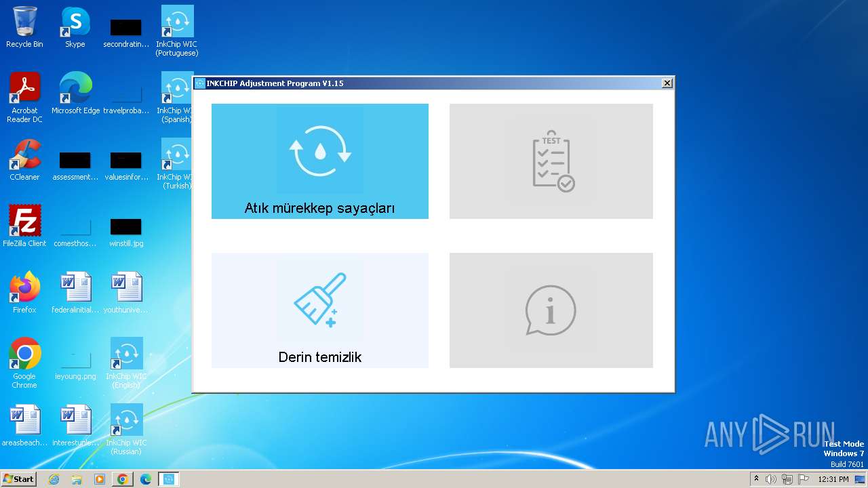This screenshot has height=488, width=868.
Task: Close the INKCHIP Adjustment Program window
Action: tap(667, 83)
